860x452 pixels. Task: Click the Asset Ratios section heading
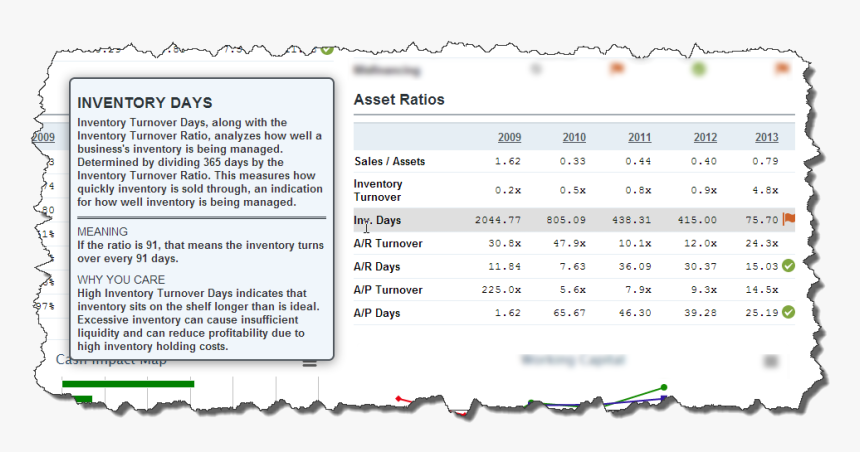coord(399,100)
